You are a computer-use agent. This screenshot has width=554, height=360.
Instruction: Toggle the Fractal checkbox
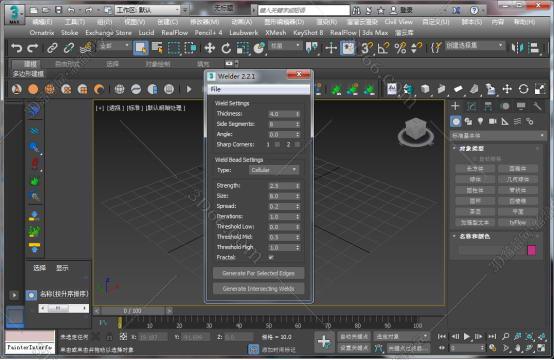click(x=271, y=258)
